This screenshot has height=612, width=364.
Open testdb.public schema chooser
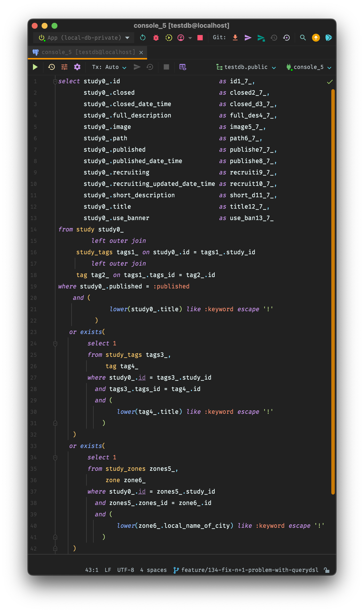(246, 67)
